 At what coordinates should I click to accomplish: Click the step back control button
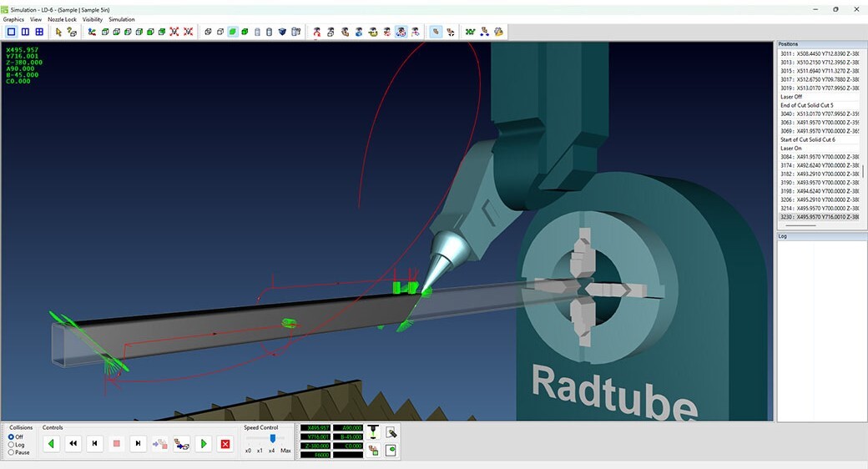pyautogui.click(x=95, y=444)
